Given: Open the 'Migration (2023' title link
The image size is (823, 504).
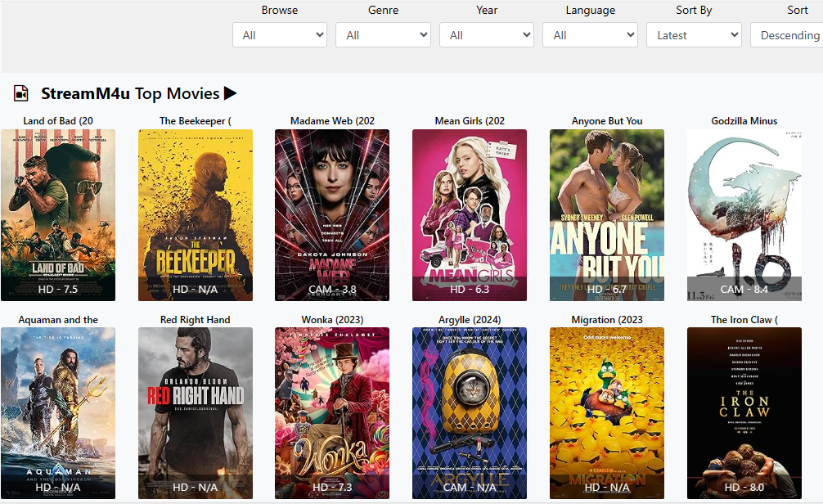Looking at the screenshot, I should pos(607,320).
